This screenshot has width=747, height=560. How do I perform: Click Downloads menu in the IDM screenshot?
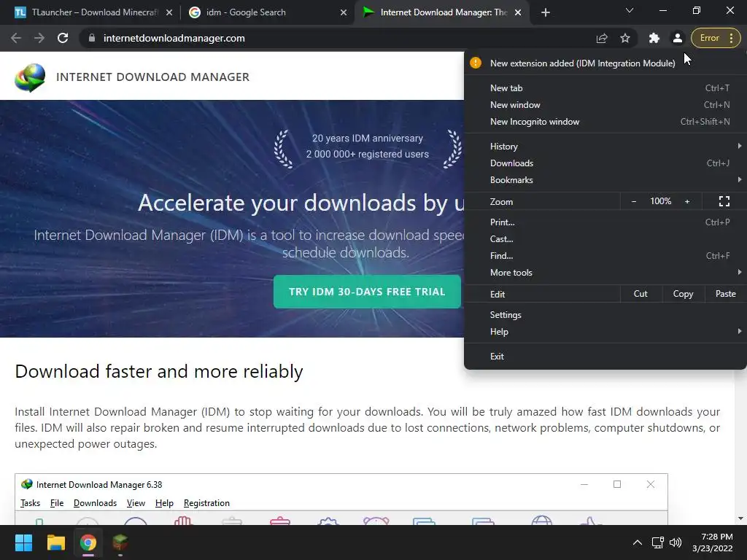[x=95, y=503]
